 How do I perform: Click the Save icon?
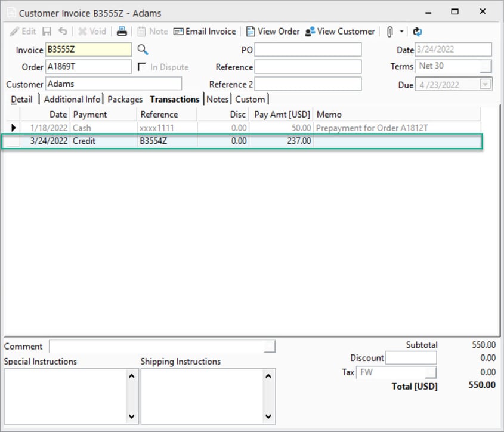click(x=47, y=31)
